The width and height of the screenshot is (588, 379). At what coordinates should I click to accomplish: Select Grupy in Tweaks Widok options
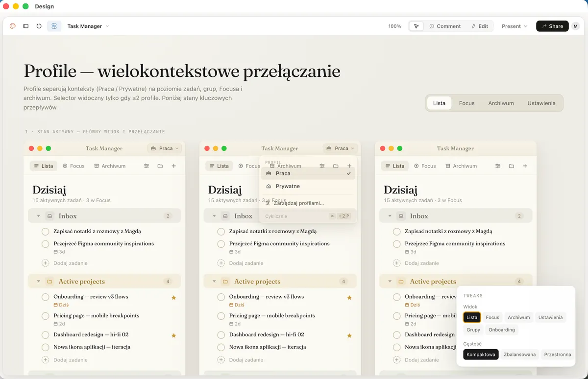[473, 330]
